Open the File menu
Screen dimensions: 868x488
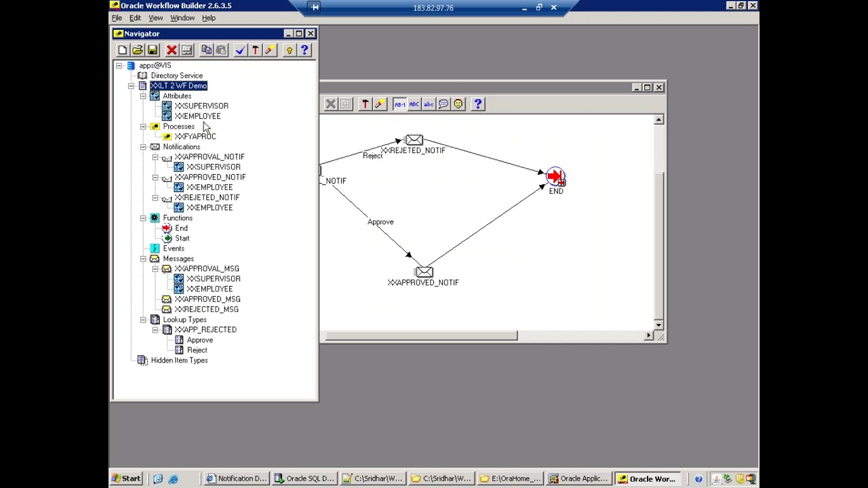[x=117, y=18]
